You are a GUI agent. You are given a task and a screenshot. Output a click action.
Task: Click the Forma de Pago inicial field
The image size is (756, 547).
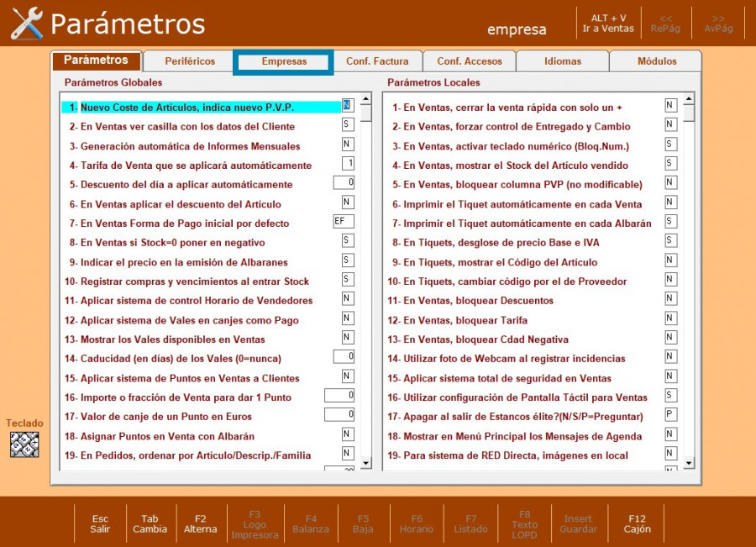tap(344, 222)
